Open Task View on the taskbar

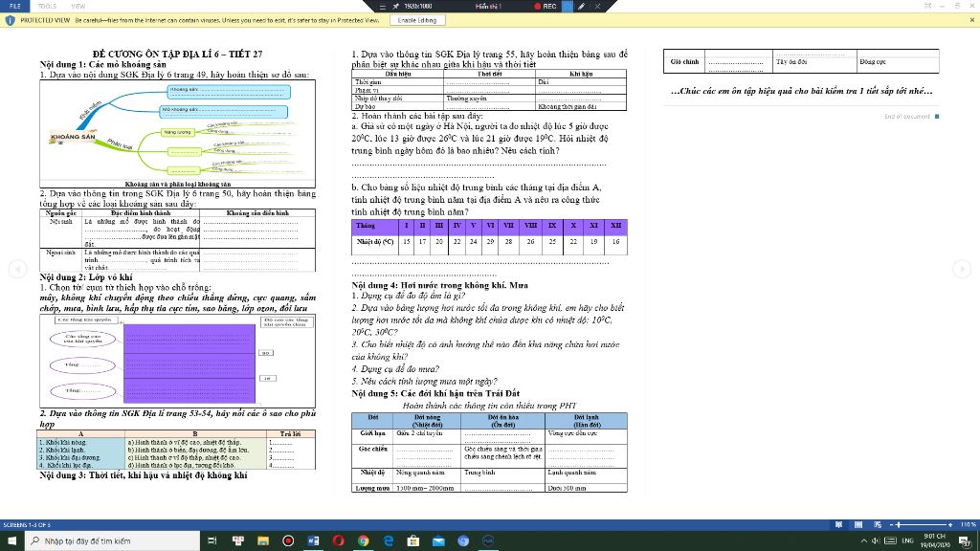tap(212, 540)
